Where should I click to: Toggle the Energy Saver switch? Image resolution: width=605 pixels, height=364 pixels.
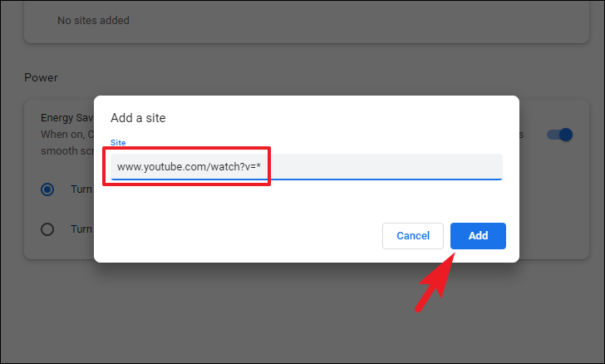(560, 135)
